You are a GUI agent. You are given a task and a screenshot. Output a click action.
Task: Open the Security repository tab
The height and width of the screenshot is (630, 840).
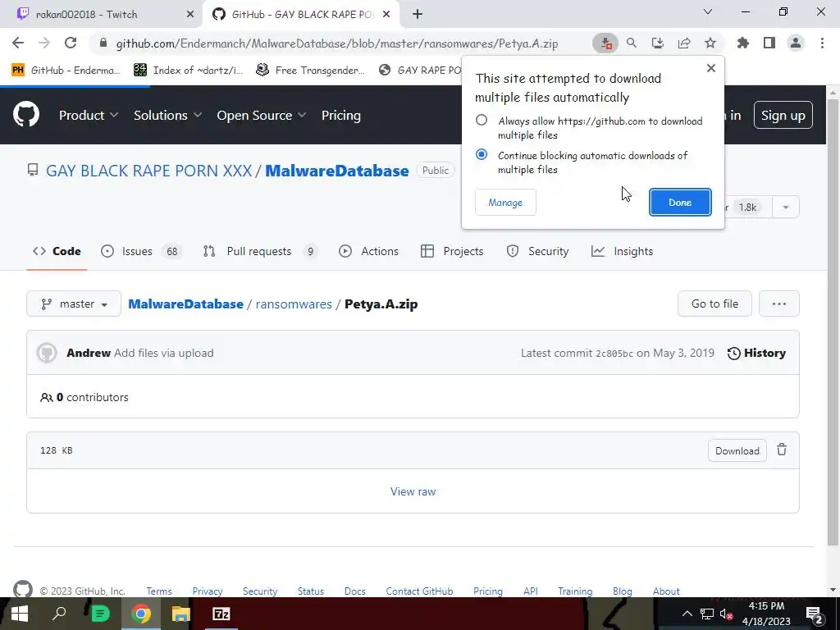point(538,251)
